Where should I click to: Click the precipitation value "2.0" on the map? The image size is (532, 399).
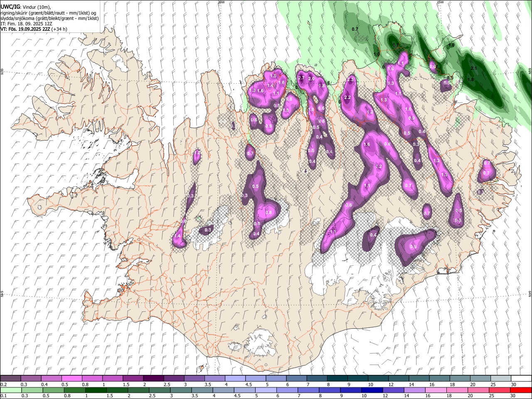coord(311,79)
